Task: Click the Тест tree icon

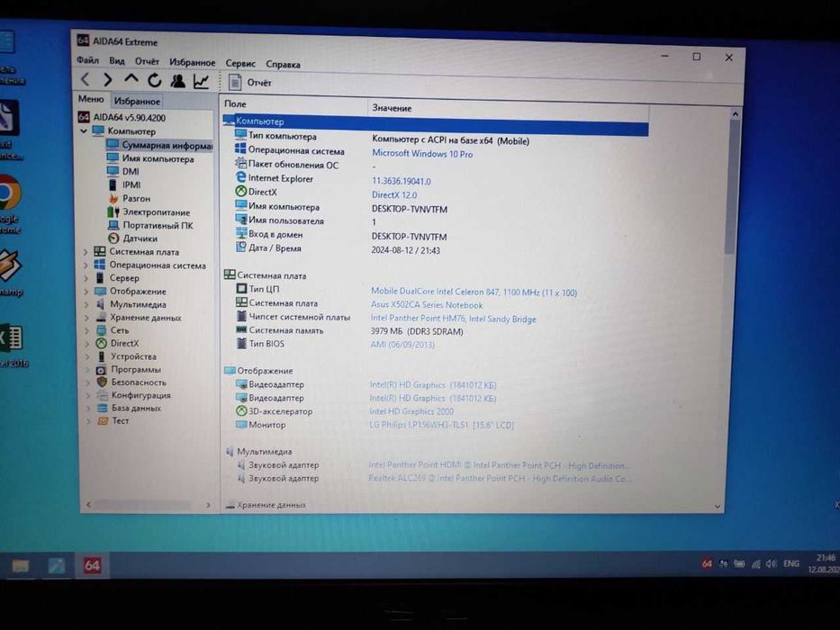Action: (103, 421)
